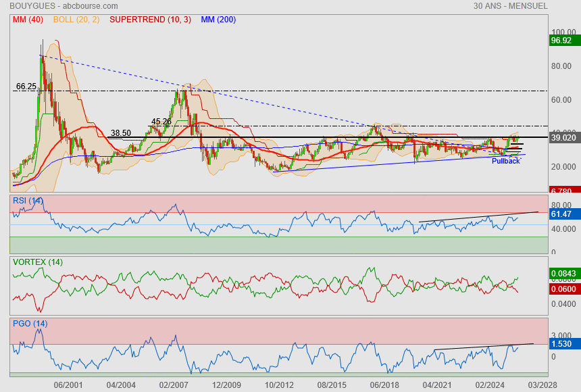This screenshot has width=581, height=392.
Task: Click the VORTEX (14) panel label
Action: click(x=37, y=262)
